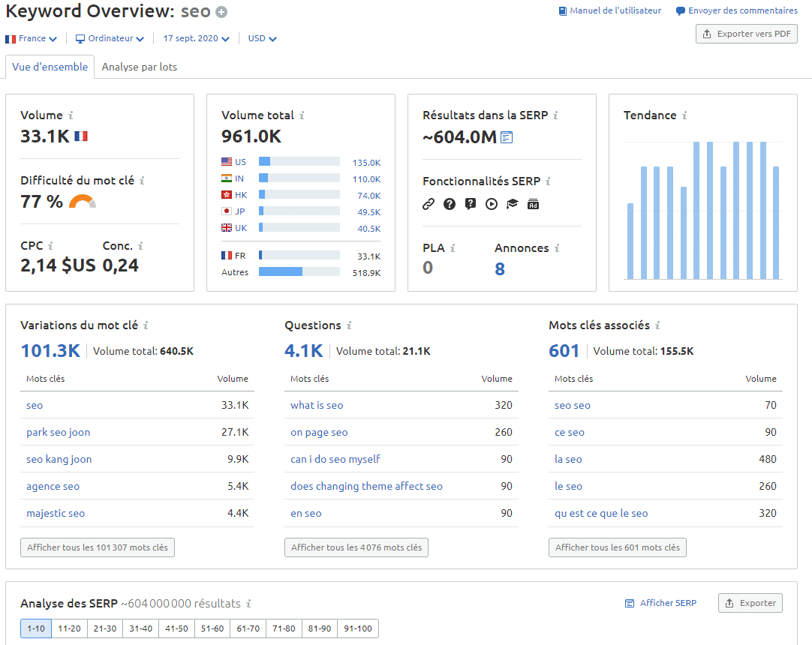Select SERP positions 71-80 tab
This screenshot has height=645, width=812.
click(x=284, y=628)
